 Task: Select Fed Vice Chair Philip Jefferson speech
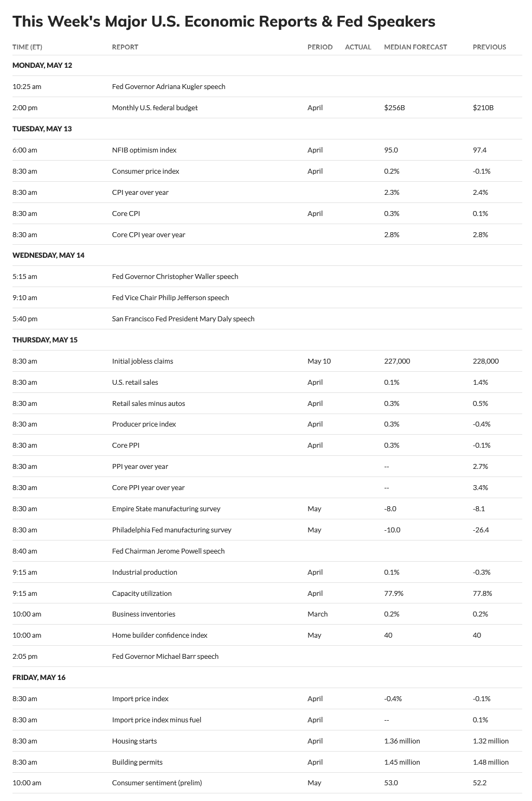click(x=170, y=297)
